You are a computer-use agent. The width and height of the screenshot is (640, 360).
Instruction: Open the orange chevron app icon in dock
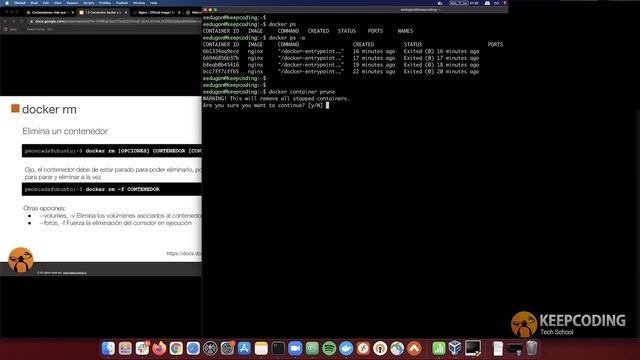click(x=414, y=348)
